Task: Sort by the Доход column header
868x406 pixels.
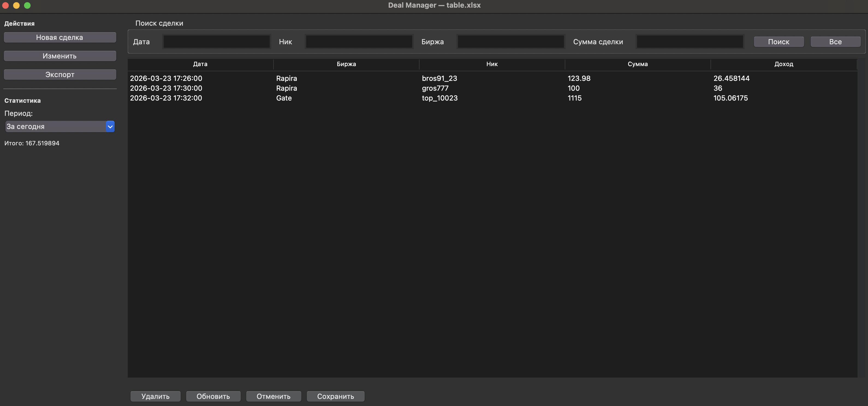Action: (x=784, y=64)
